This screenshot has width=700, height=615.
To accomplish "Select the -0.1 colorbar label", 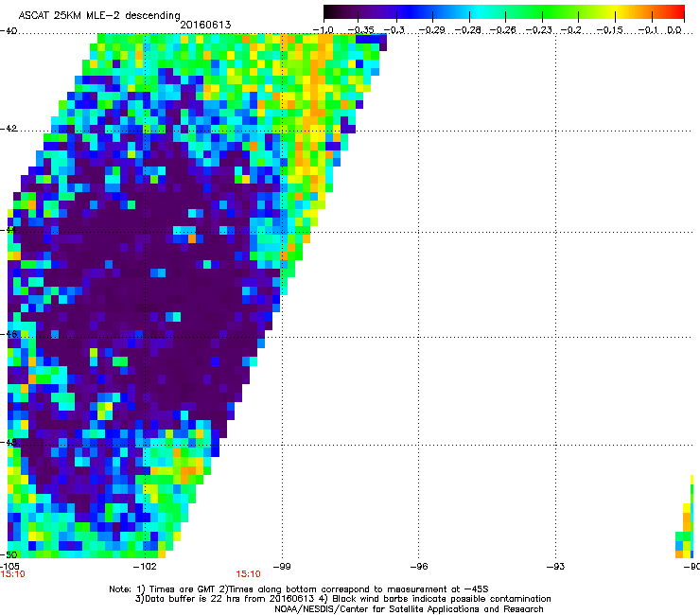I will click(x=649, y=30).
